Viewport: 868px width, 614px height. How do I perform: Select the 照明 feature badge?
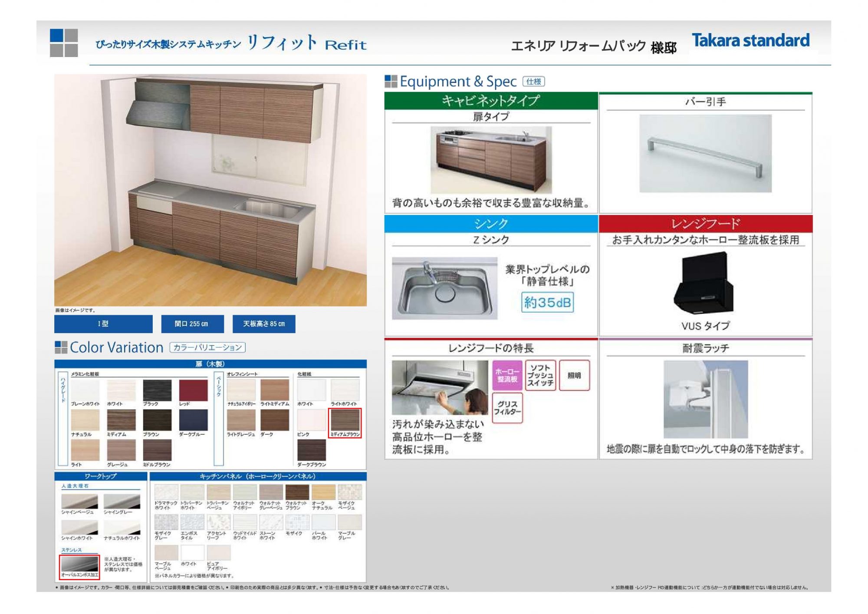coord(574,375)
